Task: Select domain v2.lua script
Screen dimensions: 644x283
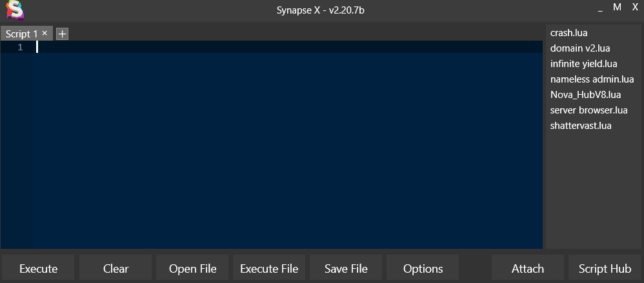Action: [580, 48]
